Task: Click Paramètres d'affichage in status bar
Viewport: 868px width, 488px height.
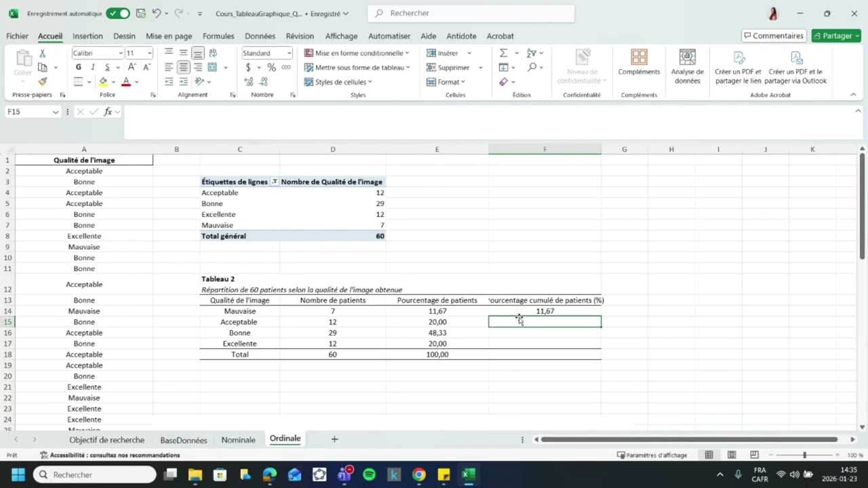Action: click(652, 455)
